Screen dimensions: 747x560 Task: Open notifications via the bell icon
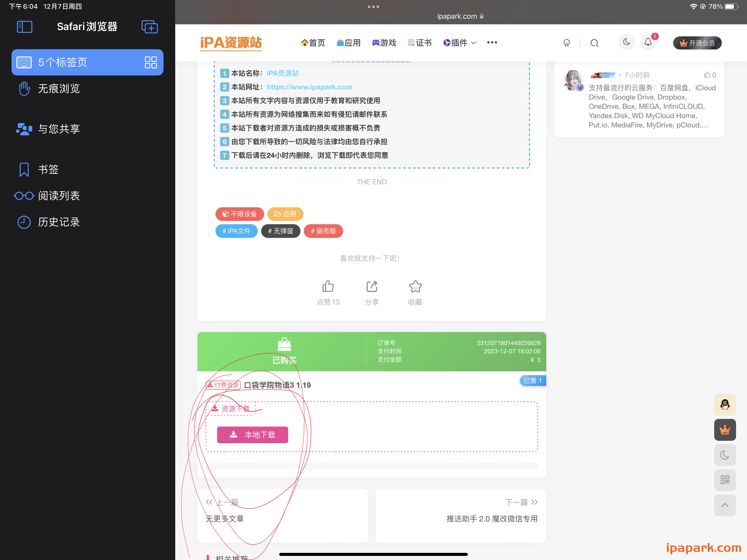pos(648,42)
